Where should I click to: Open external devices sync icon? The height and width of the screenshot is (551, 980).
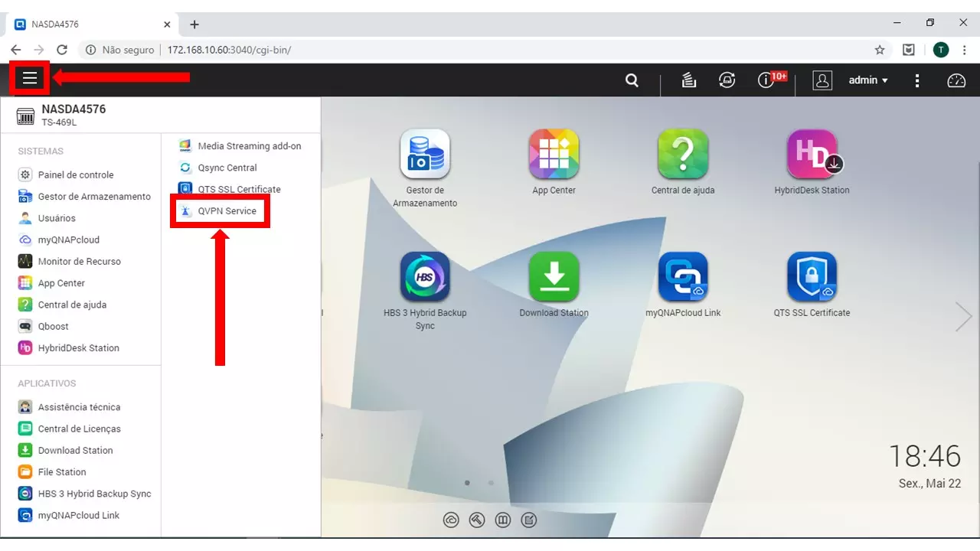click(x=727, y=80)
